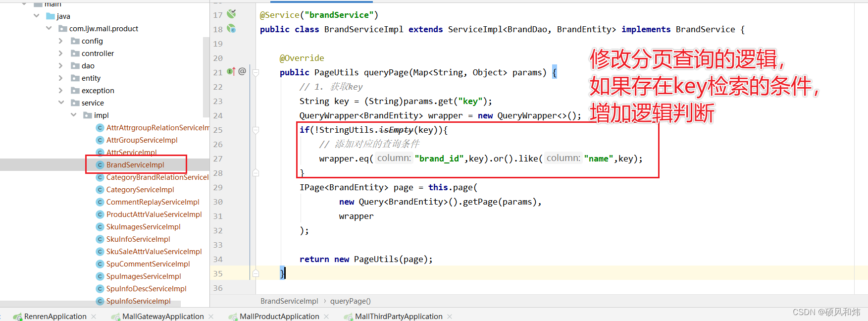Screen dimensions: 868x321
Task: Collapse the service package
Action: (x=61, y=103)
